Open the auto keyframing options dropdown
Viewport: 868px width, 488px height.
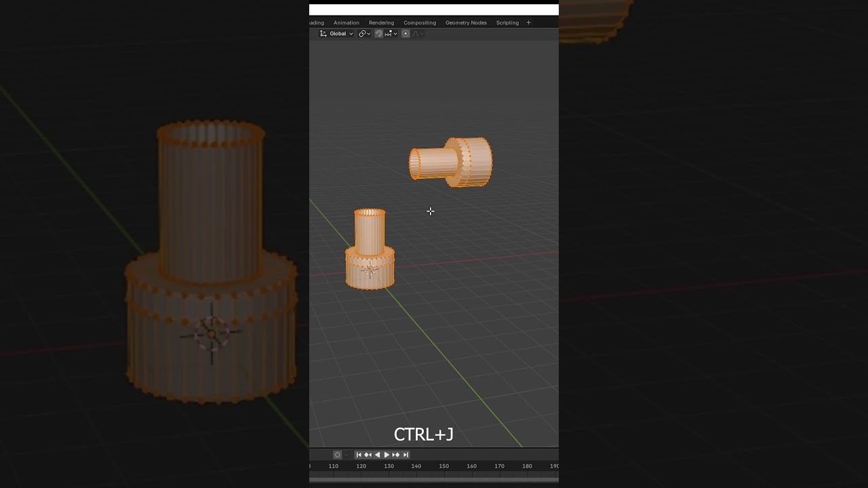[347, 455]
